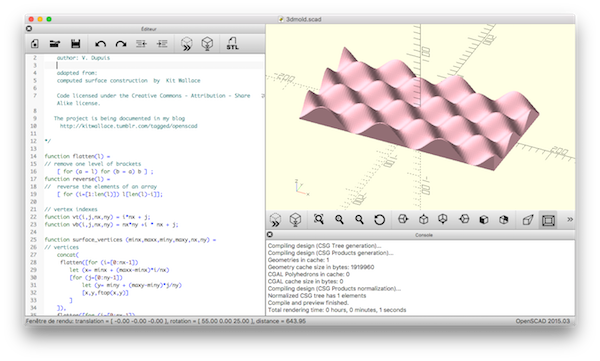
Task: Click the 'function reverse(l) =' line
Action: point(77,179)
